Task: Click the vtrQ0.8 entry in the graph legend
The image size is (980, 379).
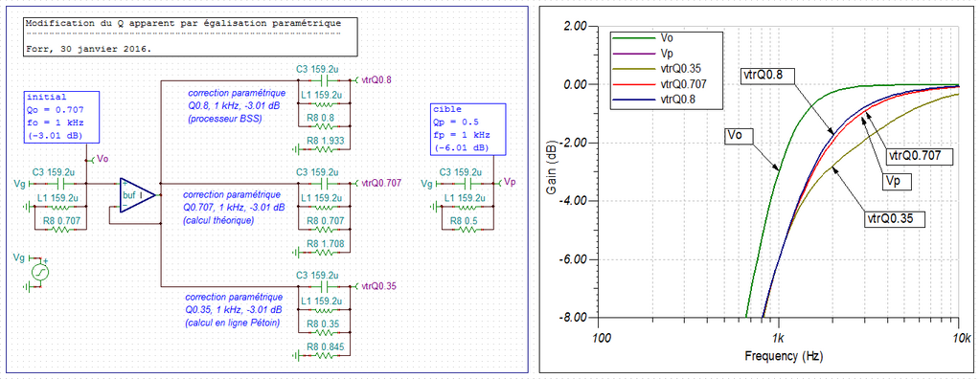Action: pos(679,100)
